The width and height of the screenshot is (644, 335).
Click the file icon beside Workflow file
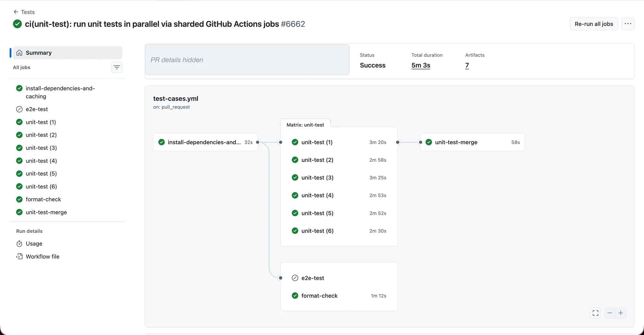[x=19, y=256]
